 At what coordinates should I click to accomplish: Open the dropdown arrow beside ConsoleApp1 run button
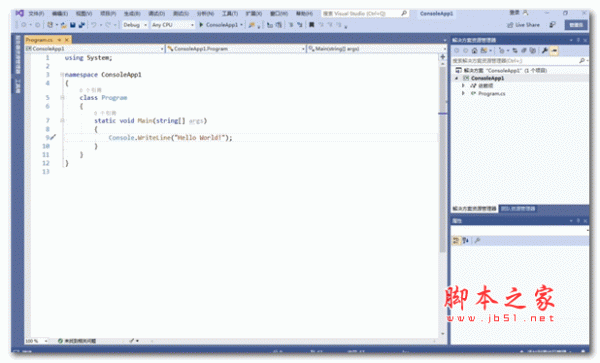pyautogui.click(x=241, y=25)
